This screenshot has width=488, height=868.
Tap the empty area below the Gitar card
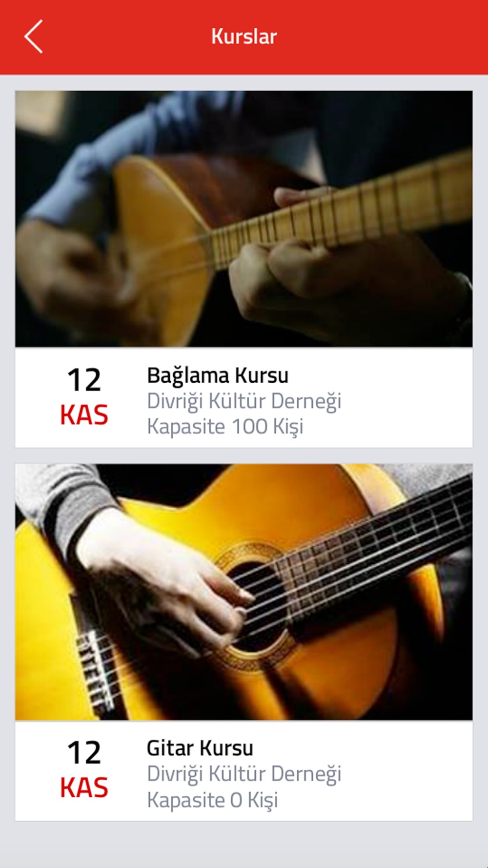244,845
